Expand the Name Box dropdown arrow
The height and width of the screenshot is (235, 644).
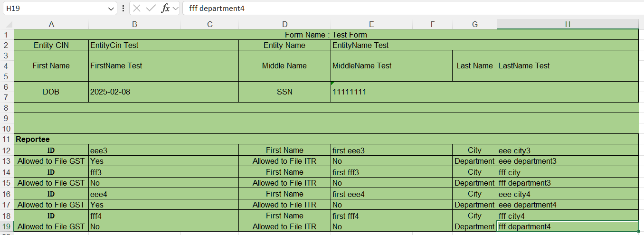coord(111,9)
